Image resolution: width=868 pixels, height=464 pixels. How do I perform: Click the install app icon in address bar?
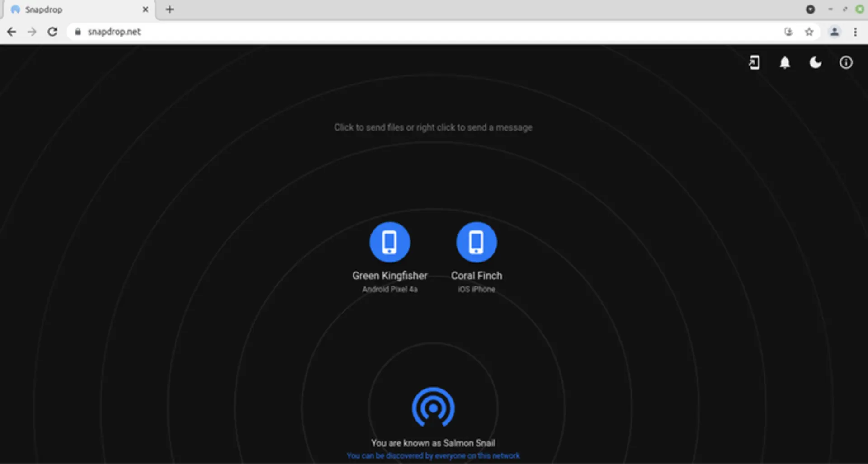[x=788, y=32]
